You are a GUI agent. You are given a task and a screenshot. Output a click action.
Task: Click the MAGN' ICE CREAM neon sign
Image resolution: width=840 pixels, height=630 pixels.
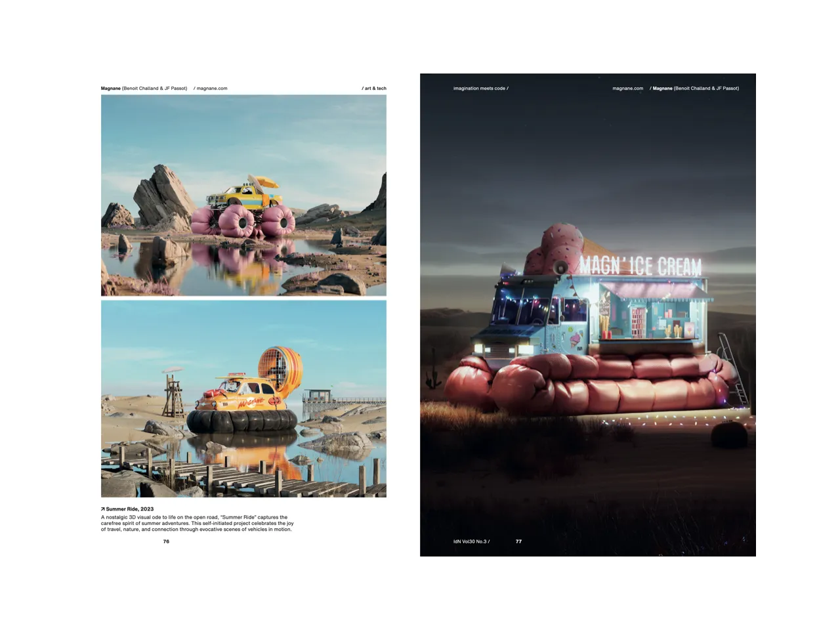pos(641,266)
